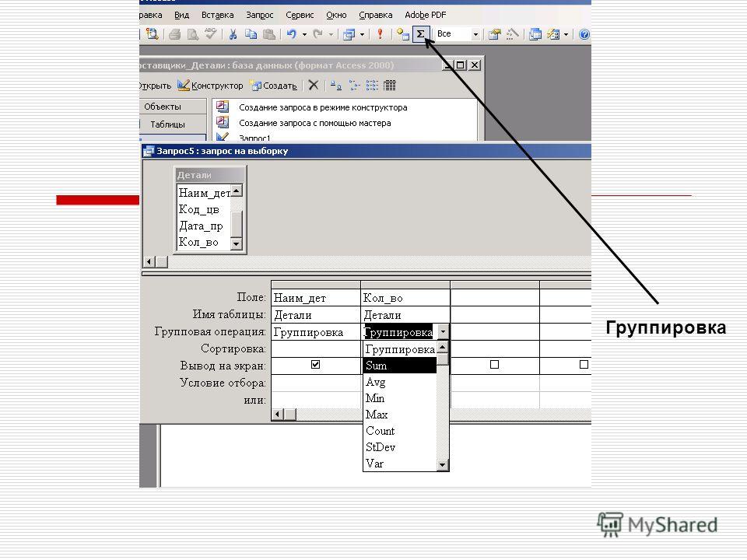The width and height of the screenshot is (747, 560).
Task: Click the file search icon in toolbar
Action: click(152, 33)
